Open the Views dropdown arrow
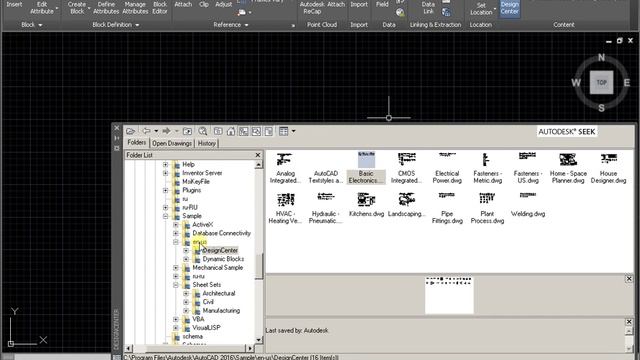This screenshot has height=360, width=640. pos(293,131)
